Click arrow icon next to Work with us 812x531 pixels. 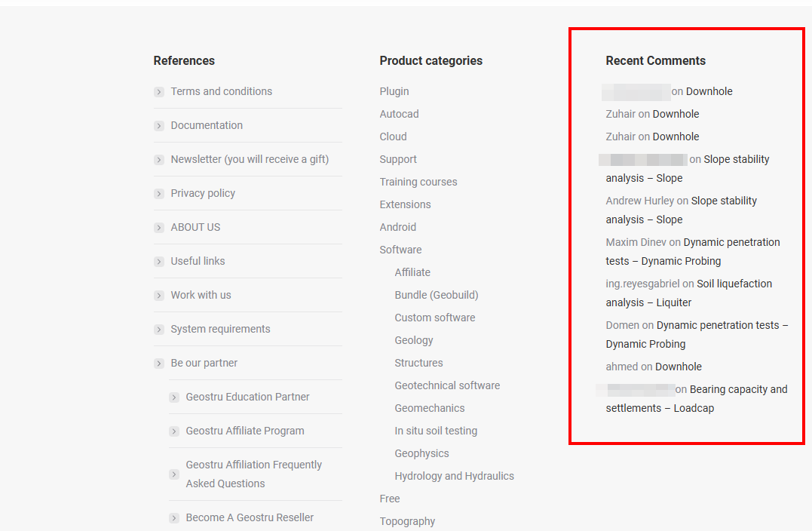(x=159, y=296)
